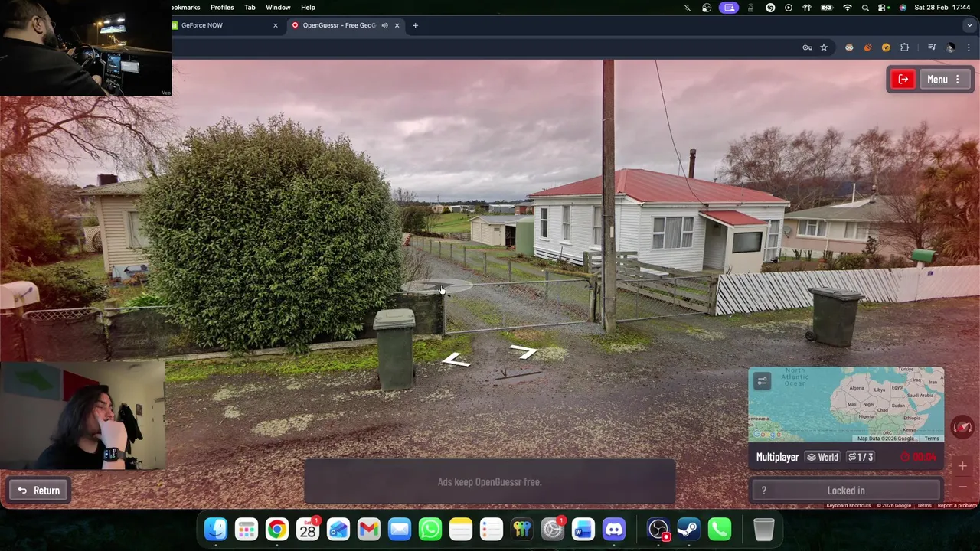The height and width of the screenshot is (551, 980).
Task: Open Calendar from the dock
Action: 308,529
